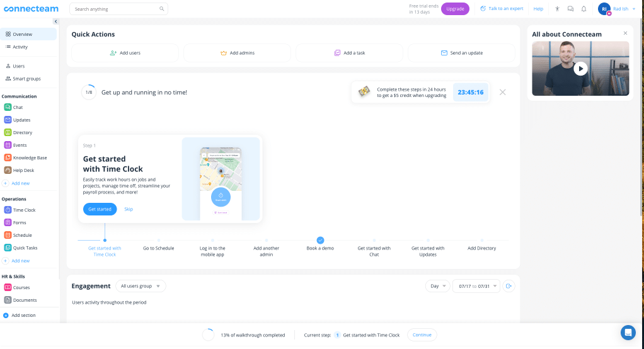Click the Add a task quick action

349,53
